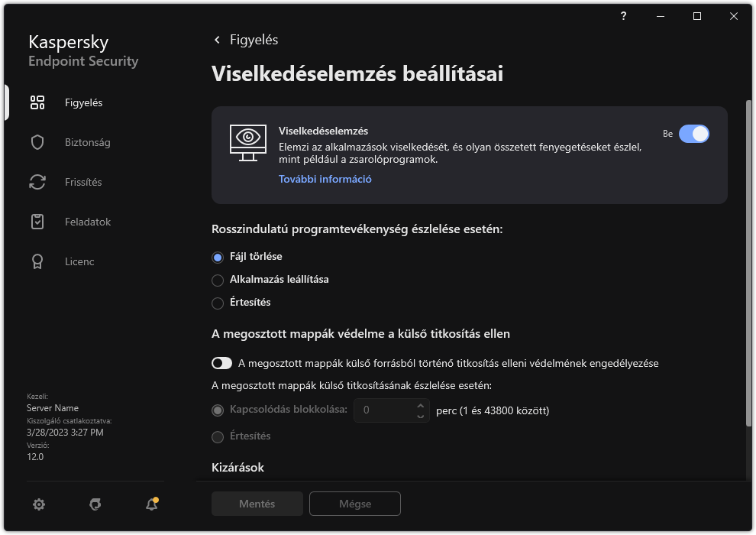The height and width of the screenshot is (535, 756).
Task: Select the Biztonság shield icon
Action: pyautogui.click(x=37, y=141)
